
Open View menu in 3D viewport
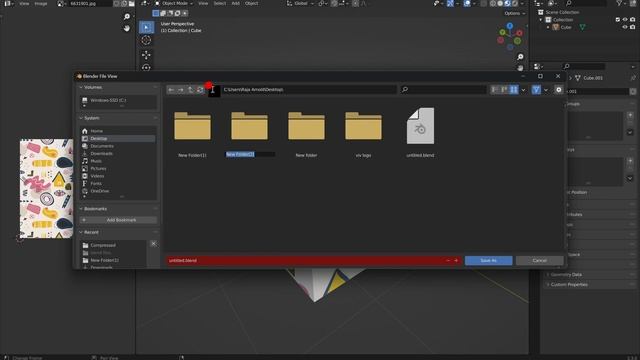click(203, 3)
